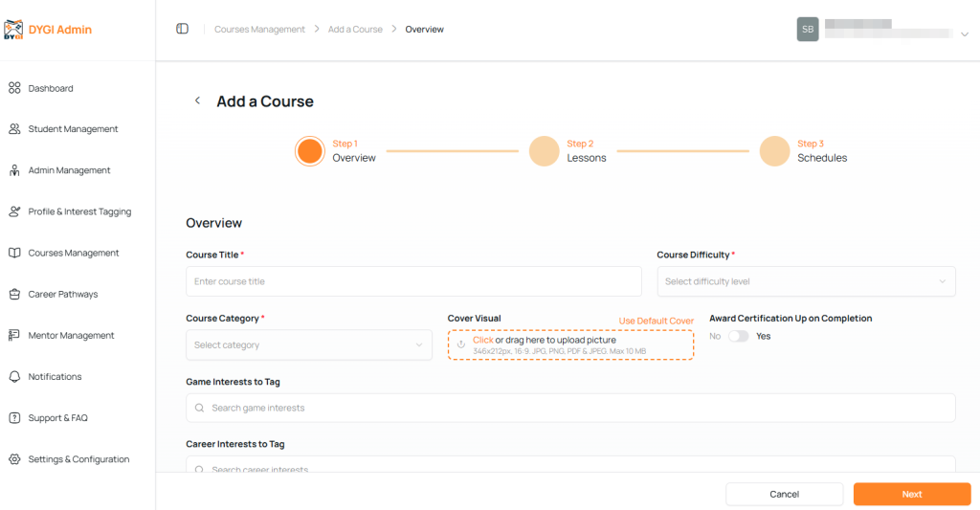Viewport: 980px width, 510px height.
Task: Go back using the arrow beside Add a Course
Action: [x=197, y=101]
